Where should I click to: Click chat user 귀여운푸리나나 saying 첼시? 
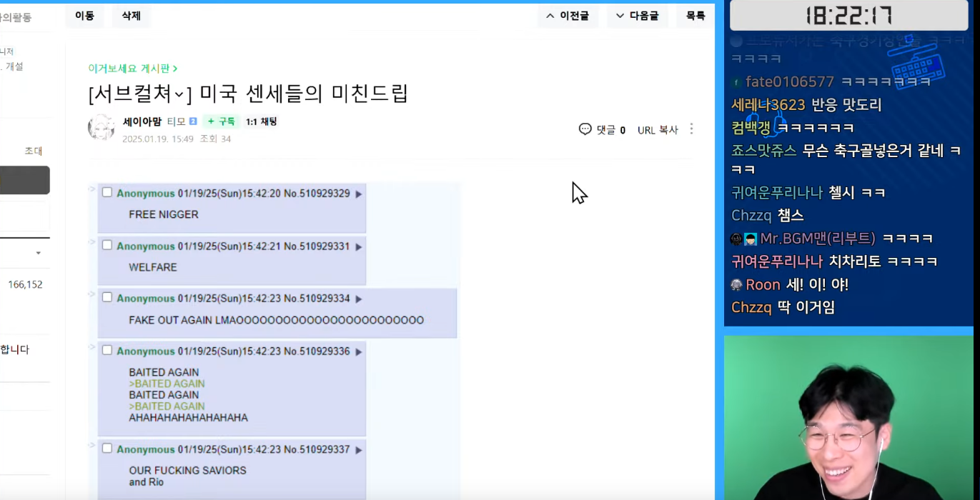tap(777, 193)
